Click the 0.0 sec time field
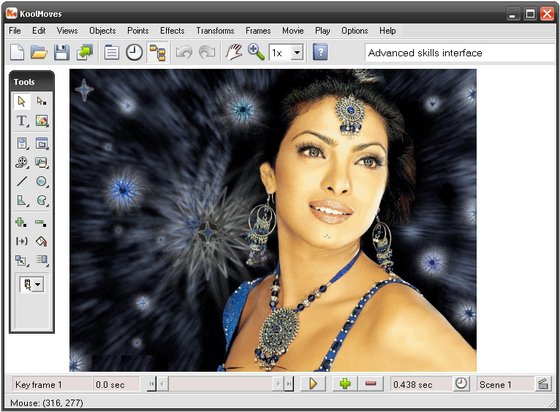560x412 pixels. tap(116, 385)
